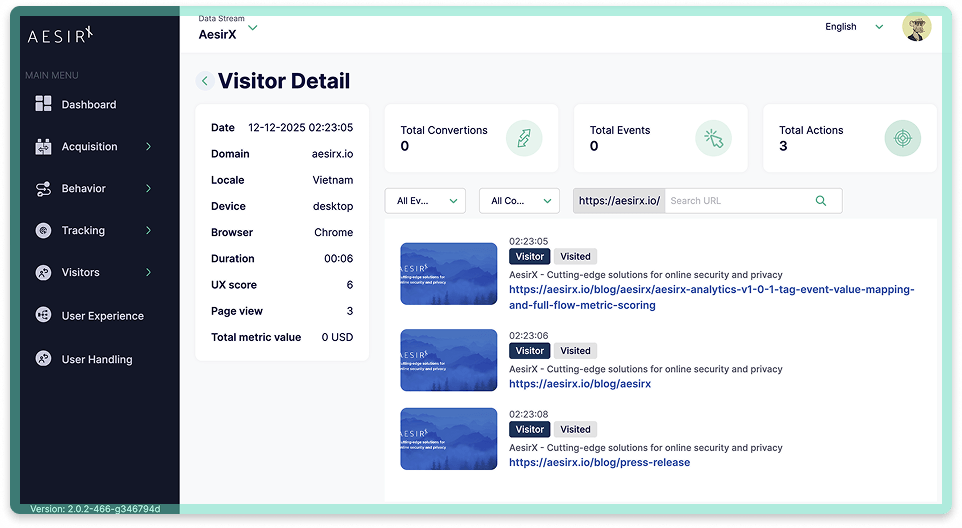Open the blog/press-release link

tap(599, 462)
